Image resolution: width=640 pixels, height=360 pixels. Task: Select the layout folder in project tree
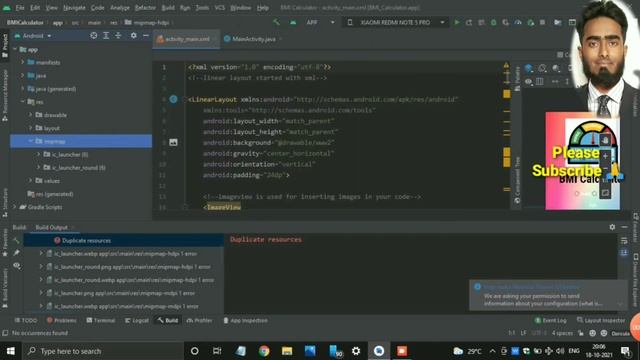(x=51, y=128)
